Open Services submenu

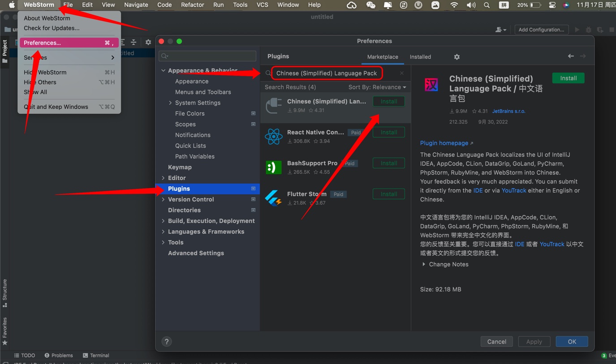click(69, 57)
